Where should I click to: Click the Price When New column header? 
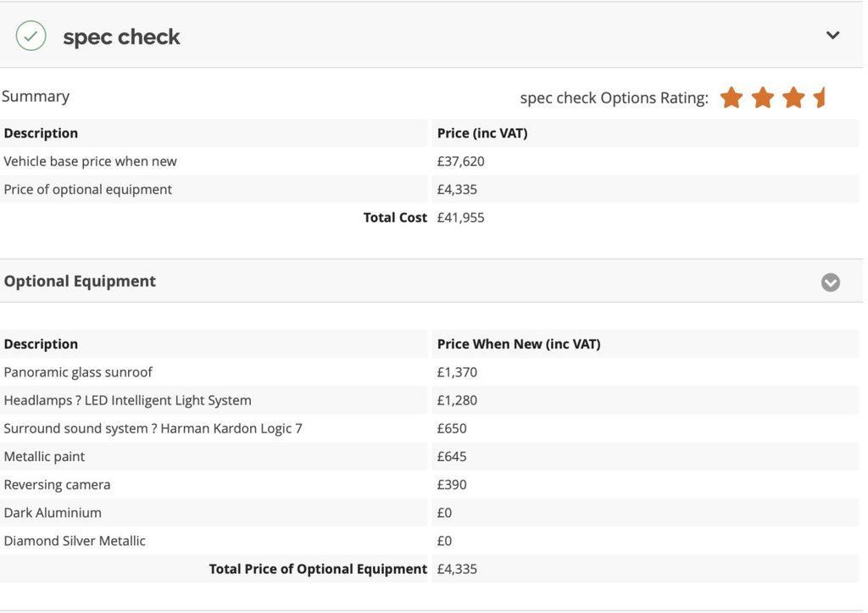[519, 344]
